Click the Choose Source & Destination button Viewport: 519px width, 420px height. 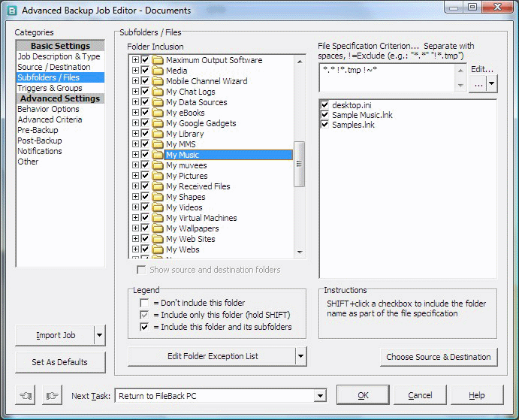pos(439,357)
